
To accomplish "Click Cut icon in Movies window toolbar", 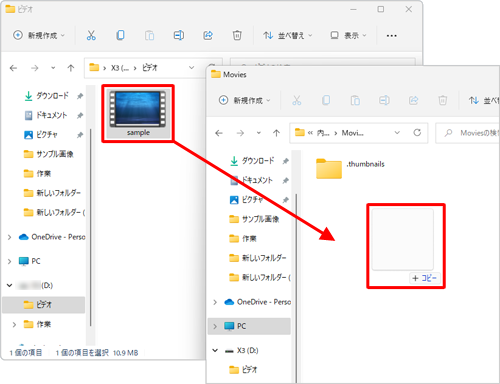I will pos(297,100).
